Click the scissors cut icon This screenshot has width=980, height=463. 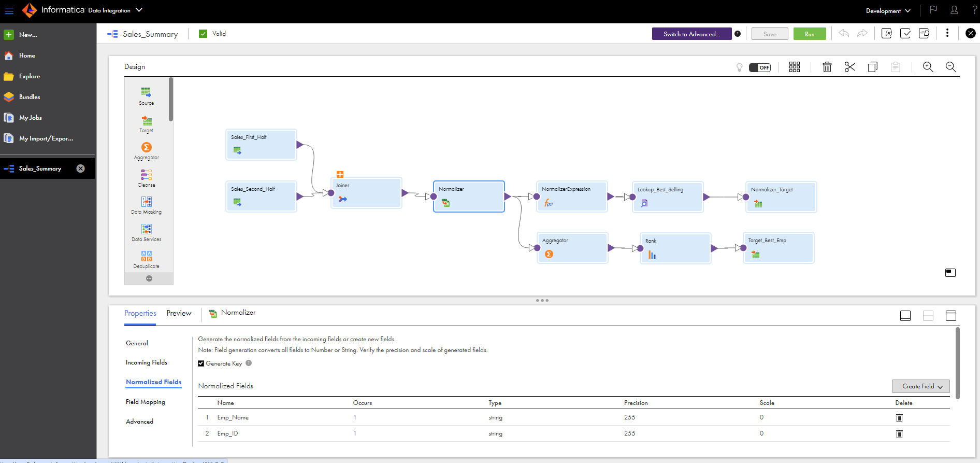[850, 67]
